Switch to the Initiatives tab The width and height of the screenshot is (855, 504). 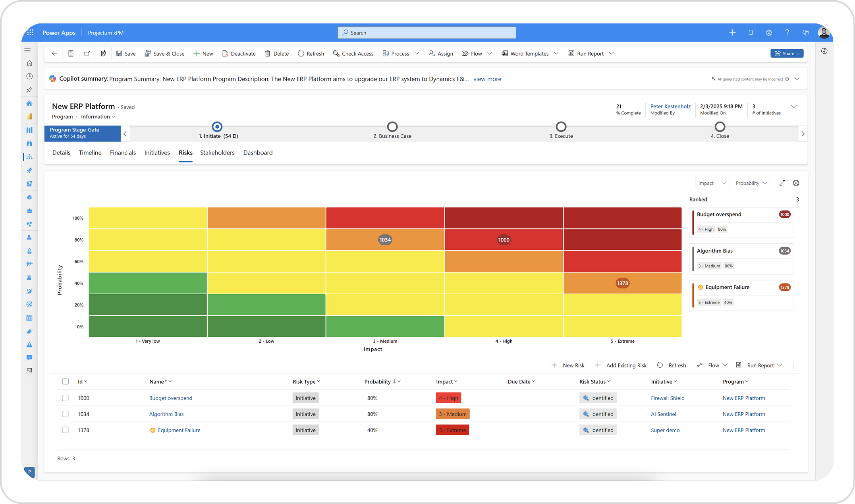[x=157, y=153]
